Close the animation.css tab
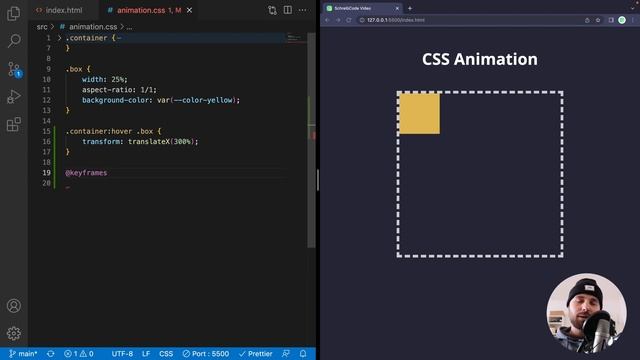 (189, 10)
